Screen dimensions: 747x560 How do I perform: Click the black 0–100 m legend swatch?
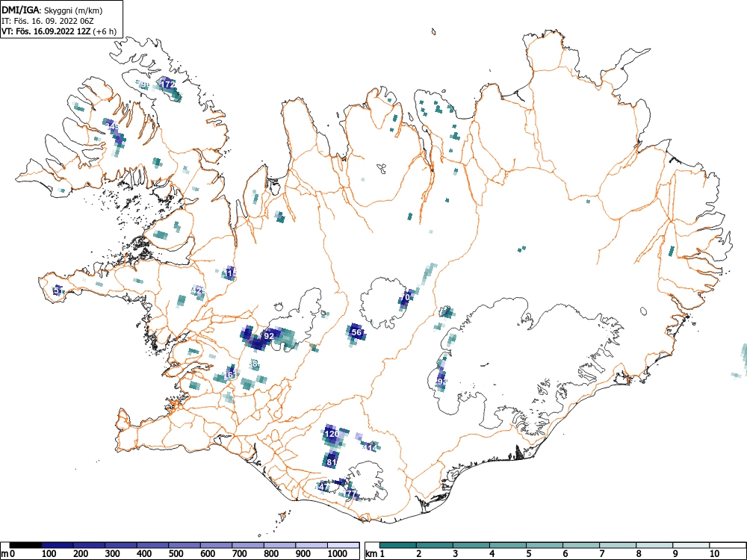tap(25, 545)
